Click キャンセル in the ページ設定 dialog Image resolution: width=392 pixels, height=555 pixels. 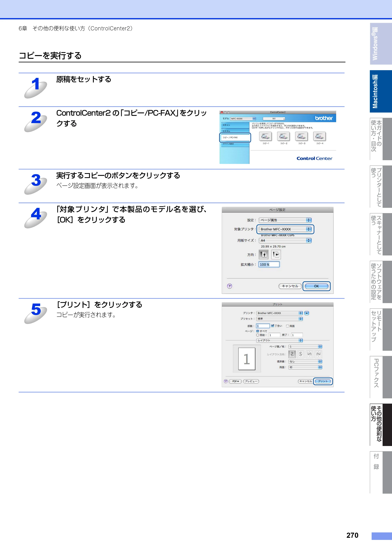(x=290, y=286)
